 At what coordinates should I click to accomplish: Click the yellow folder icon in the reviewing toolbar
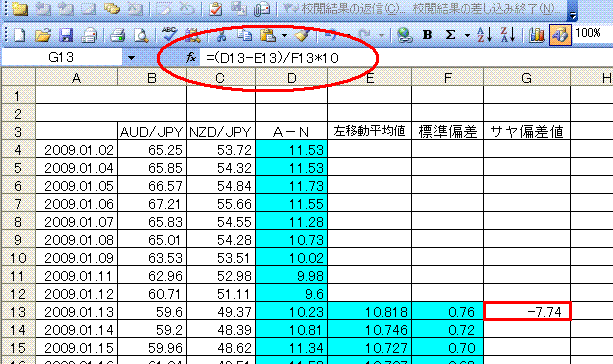click(20, 9)
